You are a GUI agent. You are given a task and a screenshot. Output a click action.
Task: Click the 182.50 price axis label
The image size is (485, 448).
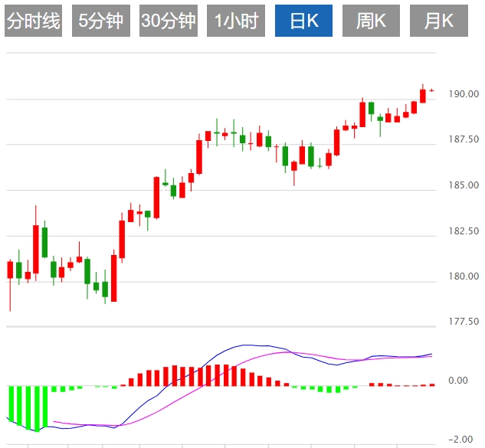pos(464,231)
